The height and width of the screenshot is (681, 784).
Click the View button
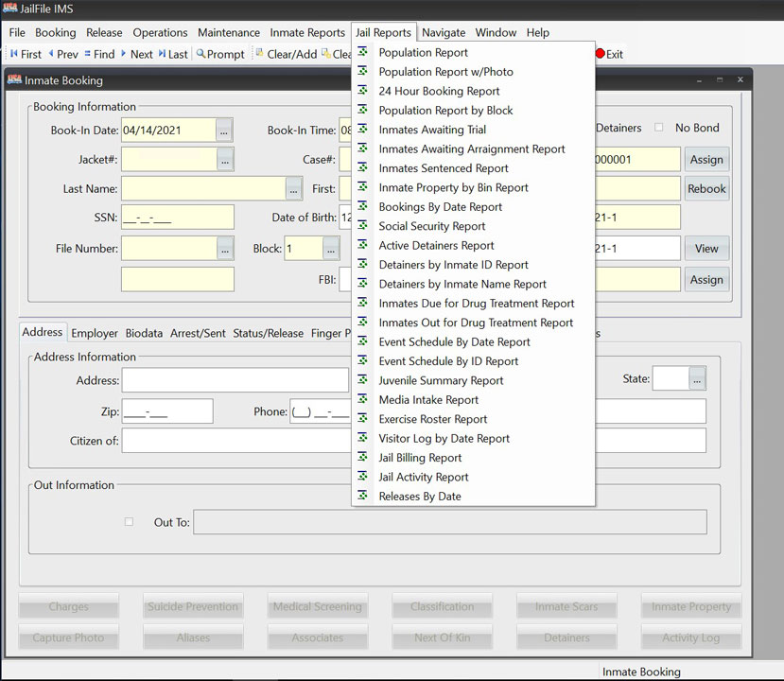pos(706,249)
